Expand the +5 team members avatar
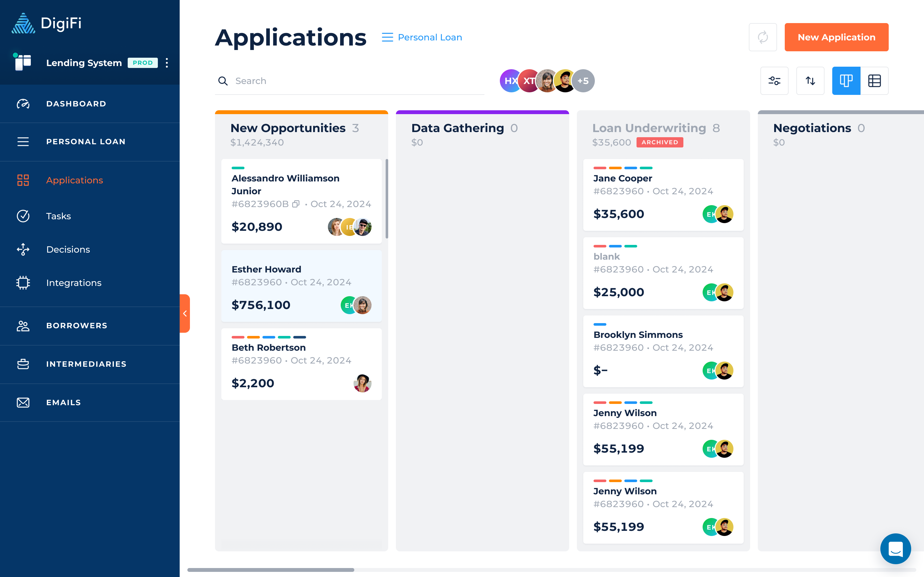This screenshot has height=577, width=924. click(583, 81)
